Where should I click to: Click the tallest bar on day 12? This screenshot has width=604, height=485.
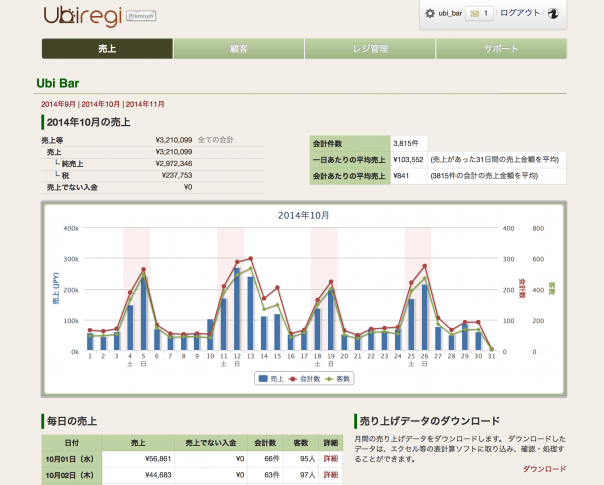pos(237,309)
